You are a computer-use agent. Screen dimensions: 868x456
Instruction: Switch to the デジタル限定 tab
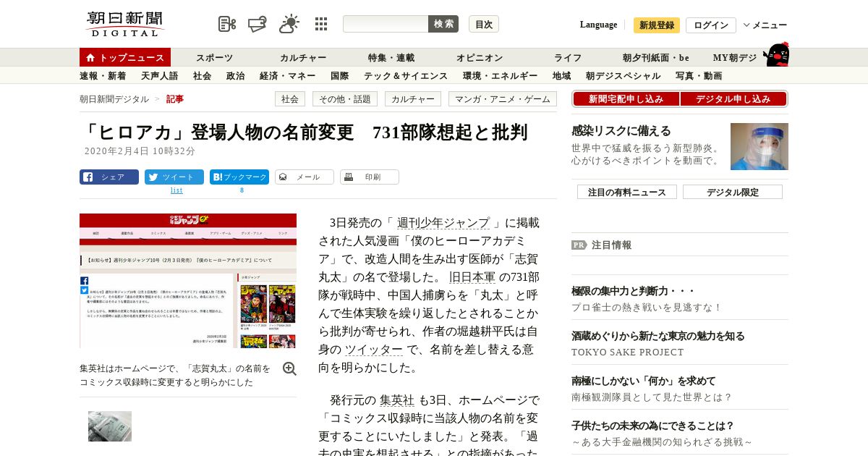[733, 192]
